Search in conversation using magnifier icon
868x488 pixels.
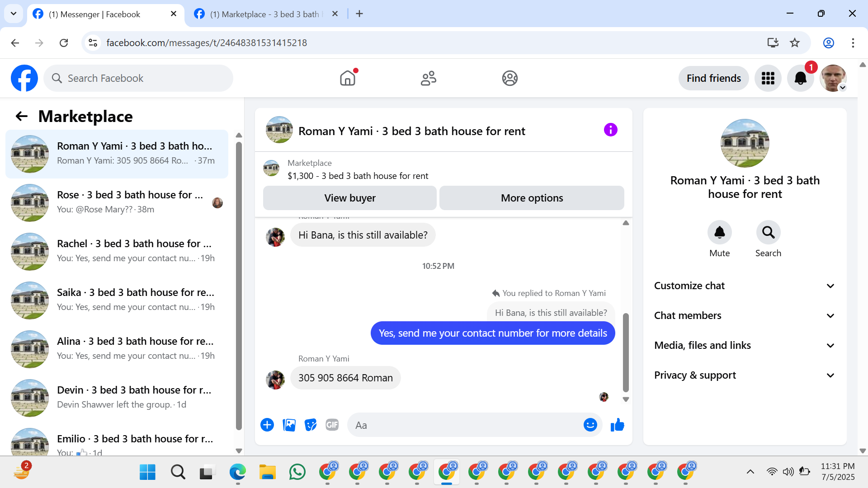(x=768, y=233)
